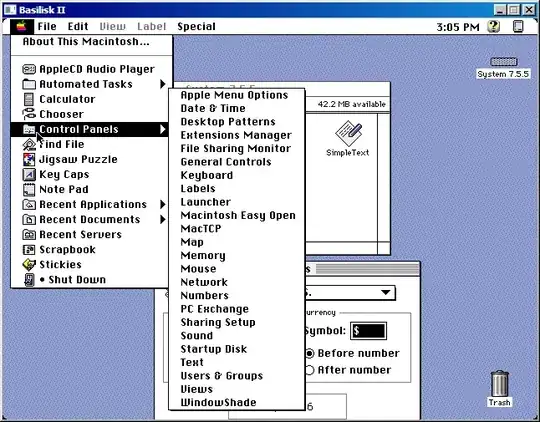Click the Note Pad icon

click(29, 189)
